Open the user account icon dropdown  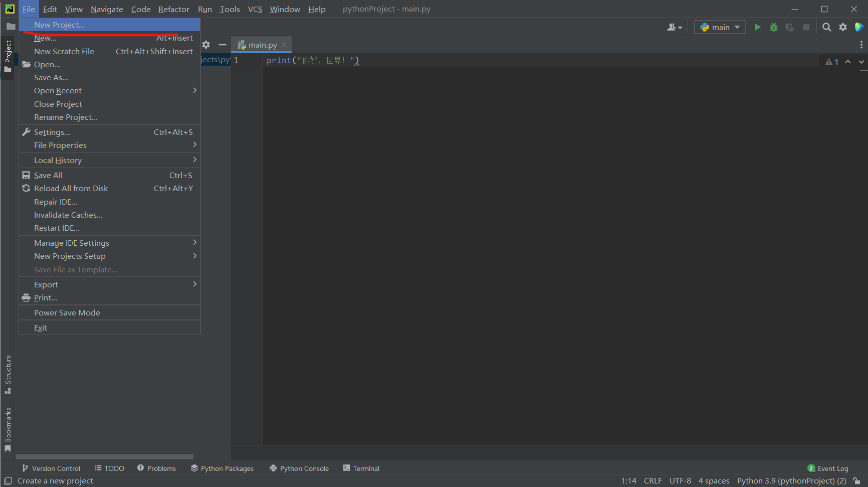coord(675,27)
